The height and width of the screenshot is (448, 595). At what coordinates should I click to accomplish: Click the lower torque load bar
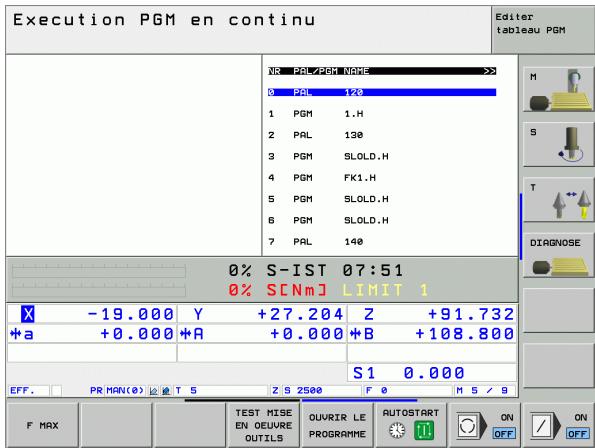pyautogui.click(x=99, y=289)
